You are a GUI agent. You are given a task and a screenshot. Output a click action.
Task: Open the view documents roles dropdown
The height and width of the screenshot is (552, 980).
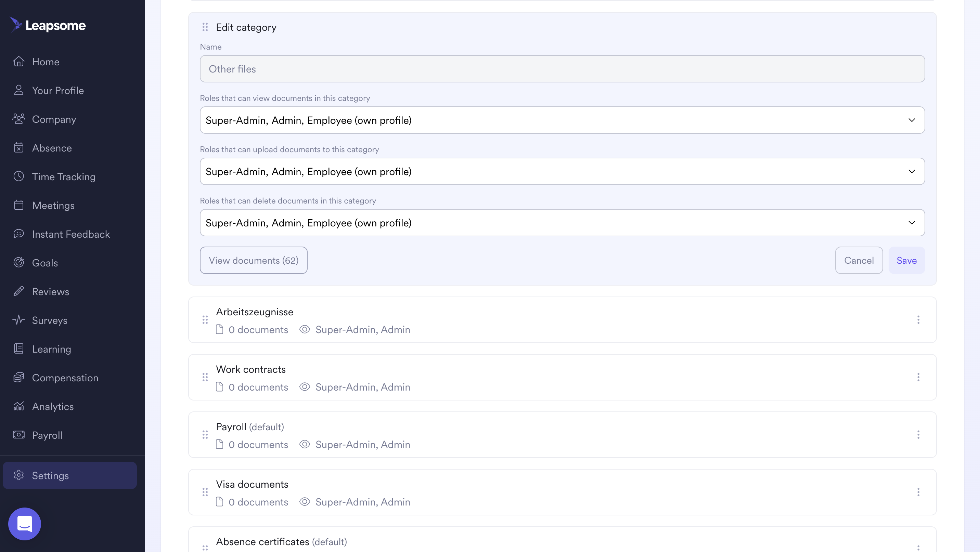click(562, 120)
